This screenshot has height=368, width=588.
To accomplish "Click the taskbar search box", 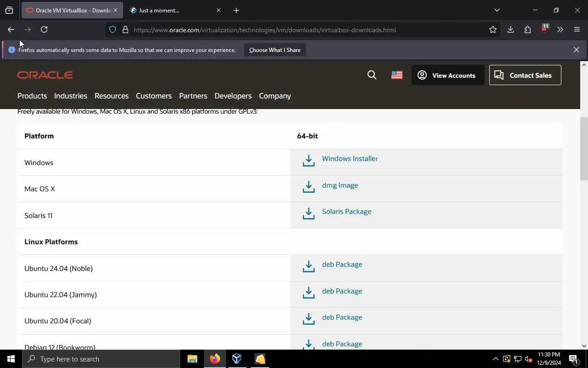I will [101, 359].
